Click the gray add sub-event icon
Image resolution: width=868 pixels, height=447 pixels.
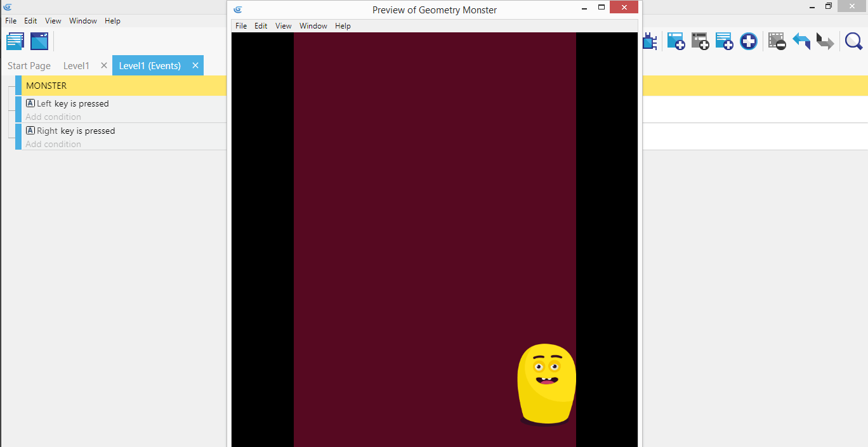coord(700,42)
